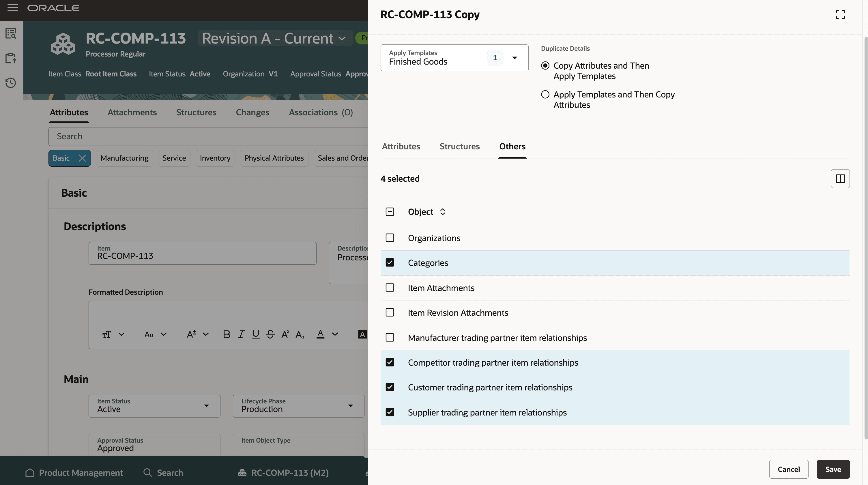
Task: Click the history clock sidebar icon
Action: [11, 83]
